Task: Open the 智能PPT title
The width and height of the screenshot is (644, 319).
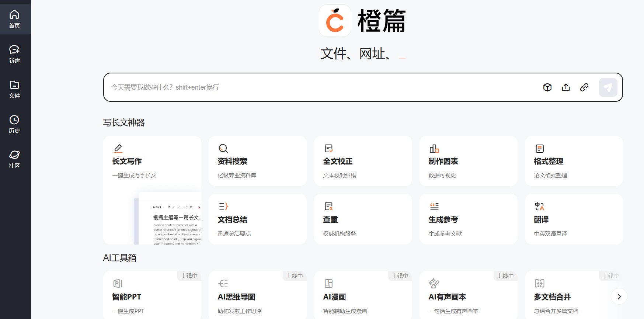Action: coord(126,297)
